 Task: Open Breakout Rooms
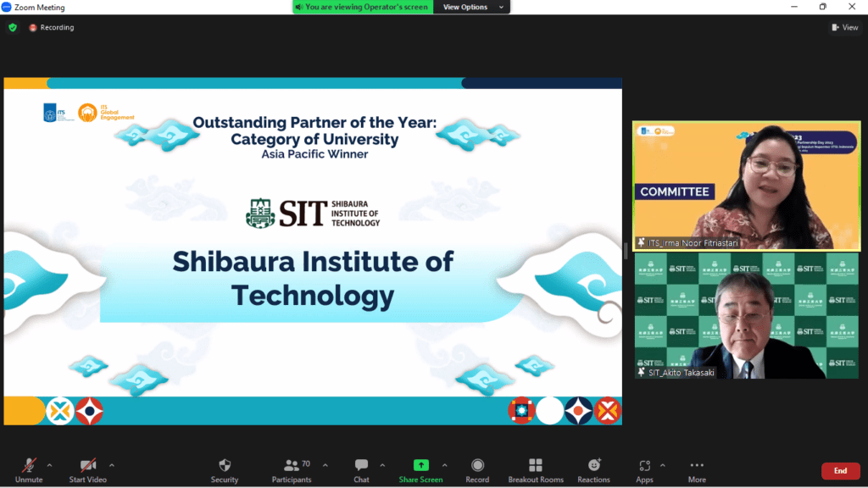535,465
